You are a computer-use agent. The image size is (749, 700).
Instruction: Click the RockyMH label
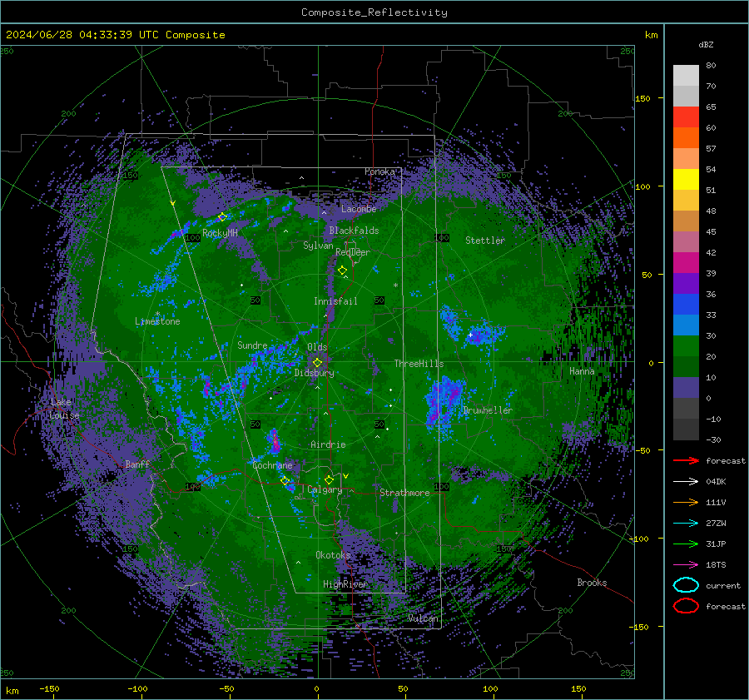pyautogui.click(x=220, y=233)
